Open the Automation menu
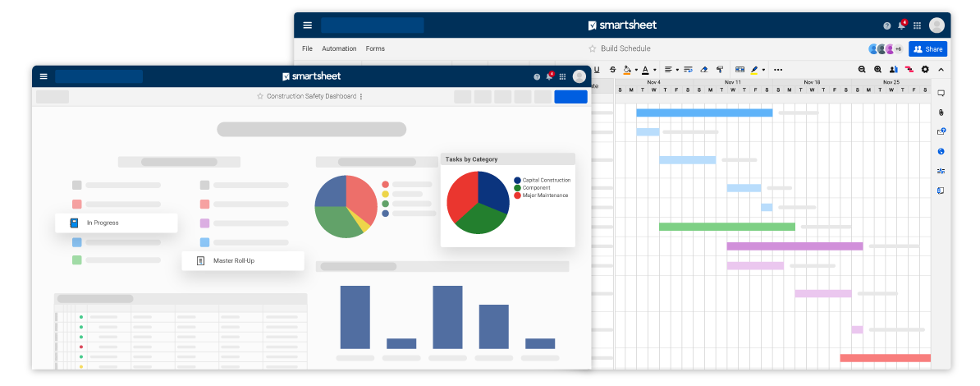 (x=339, y=48)
